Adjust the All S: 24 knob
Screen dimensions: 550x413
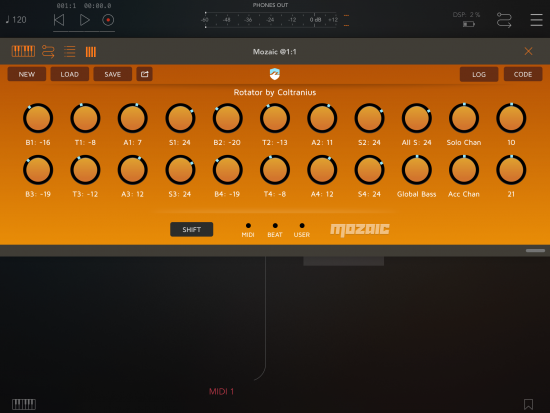pos(416,118)
